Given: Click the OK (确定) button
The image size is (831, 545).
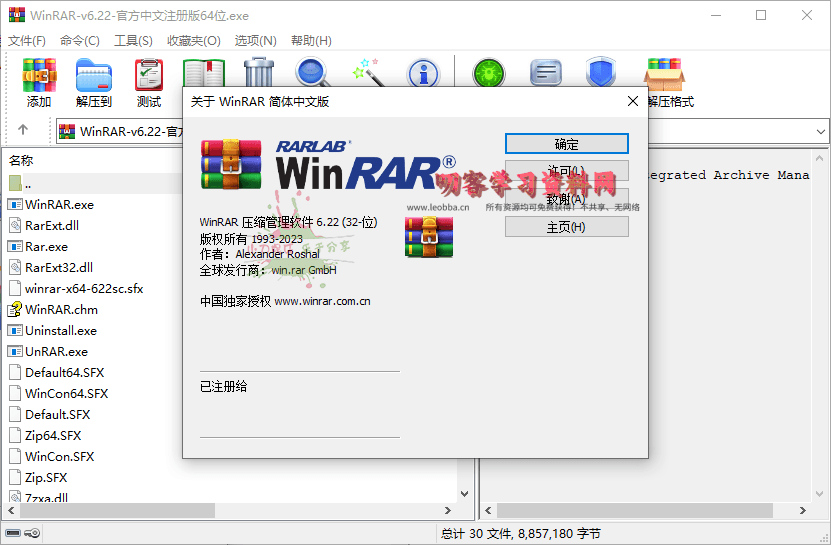Looking at the screenshot, I should [x=567, y=144].
